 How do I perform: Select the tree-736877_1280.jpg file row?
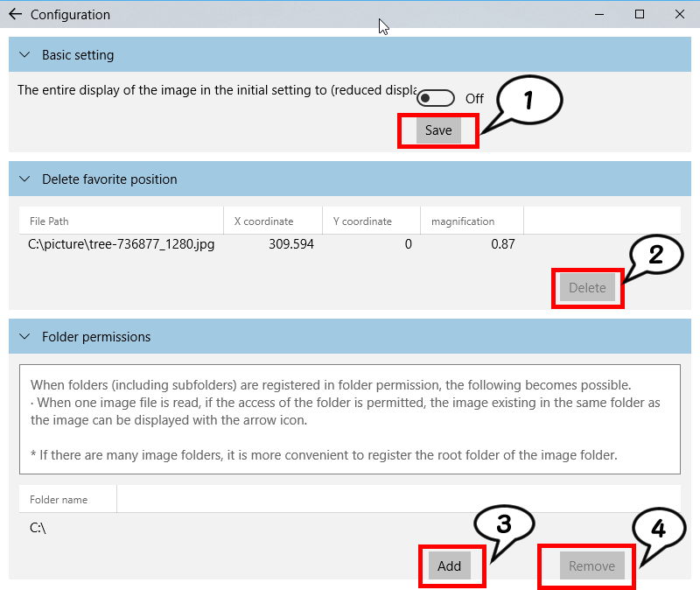pos(122,244)
